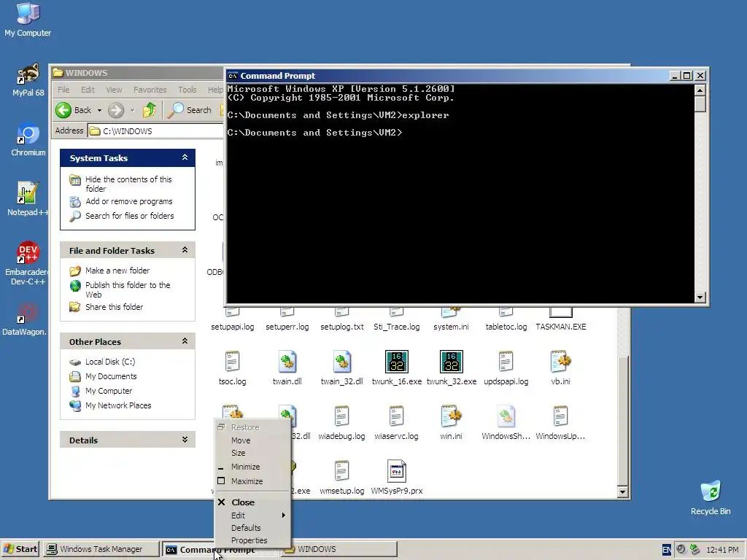The height and width of the screenshot is (560, 747).
Task: Switch to Windows Task Manager taskbar button
Action: click(x=101, y=549)
